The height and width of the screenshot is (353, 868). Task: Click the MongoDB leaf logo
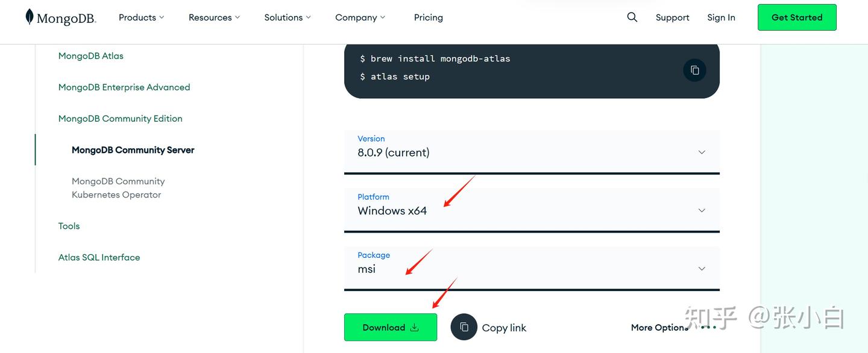coord(30,17)
